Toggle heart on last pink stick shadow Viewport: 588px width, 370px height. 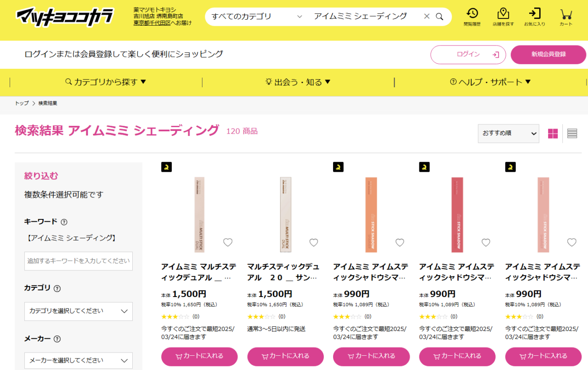(571, 242)
